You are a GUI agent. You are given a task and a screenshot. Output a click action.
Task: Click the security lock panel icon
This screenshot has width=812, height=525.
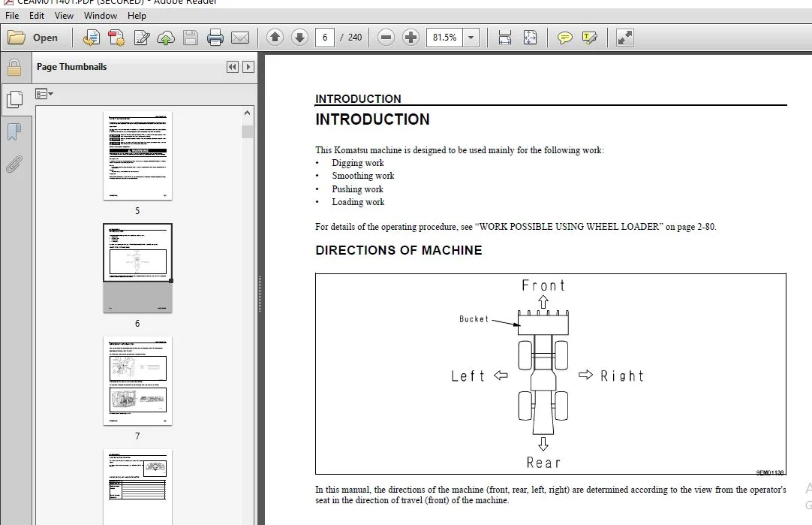point(14,68)
